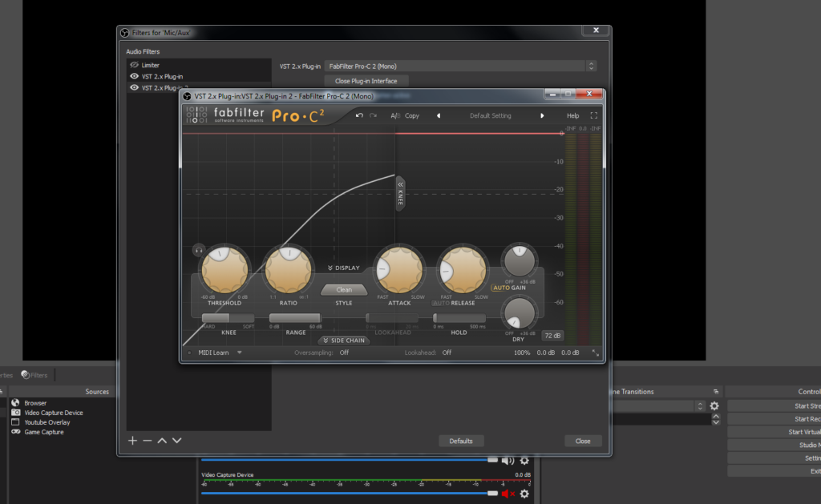821x504 pixels.
Task: Open Video Capture Device audio settings gear
Action: click(x=524, y=494)
